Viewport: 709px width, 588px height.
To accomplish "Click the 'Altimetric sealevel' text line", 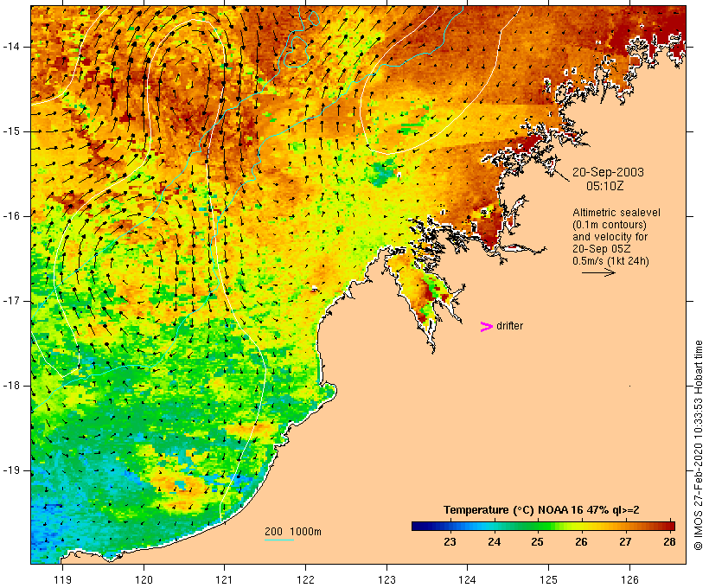I will click(616, 213).
